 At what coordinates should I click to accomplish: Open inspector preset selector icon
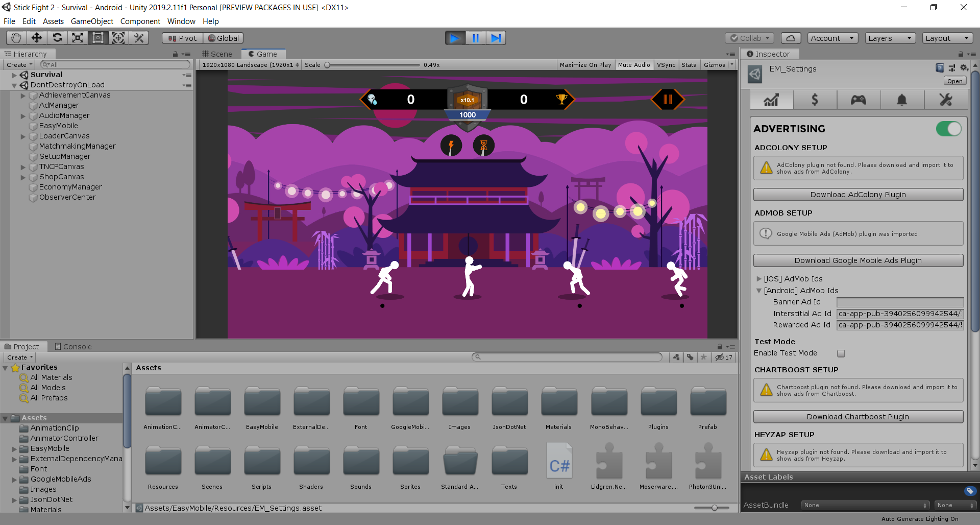952,68
